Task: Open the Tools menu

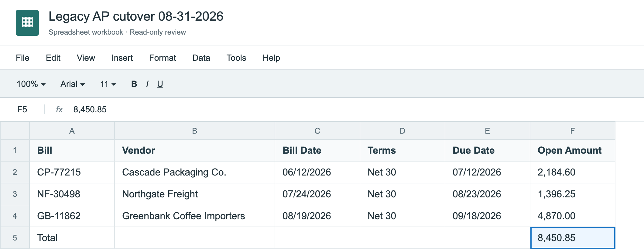Action: [236, 58]
